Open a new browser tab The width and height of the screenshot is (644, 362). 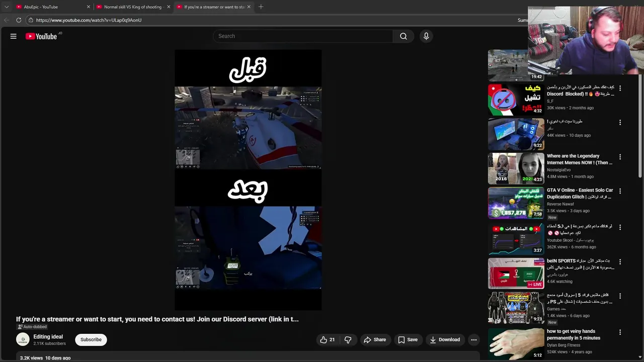pos(261,7)
